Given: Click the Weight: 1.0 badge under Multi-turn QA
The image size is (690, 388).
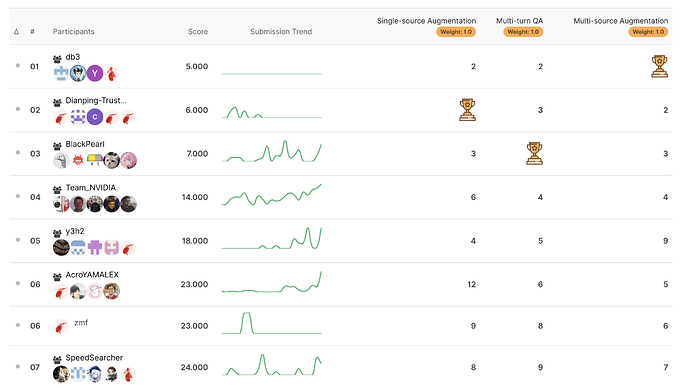Looking at the screenshot, I should pyautogui.click(x=523, y=32).
